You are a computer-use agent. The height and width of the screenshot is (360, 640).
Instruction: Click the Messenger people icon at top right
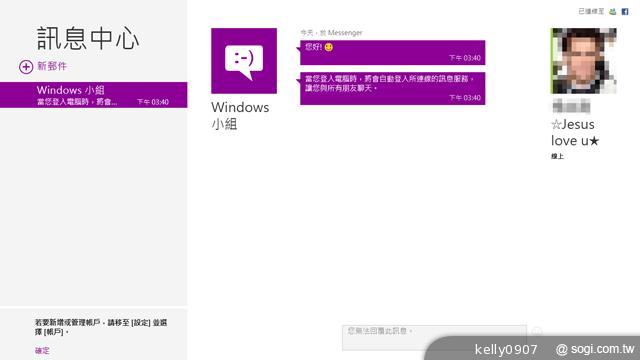tap(612, 11)
